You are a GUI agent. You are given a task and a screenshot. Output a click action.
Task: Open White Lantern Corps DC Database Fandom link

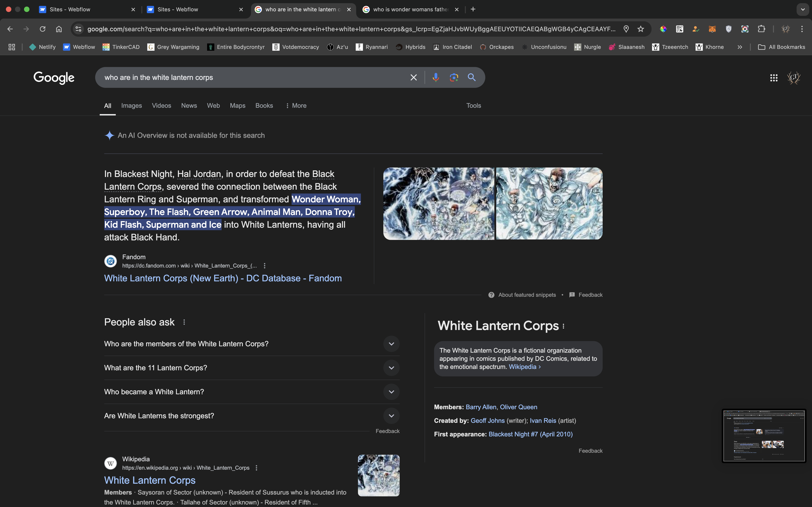223,278
